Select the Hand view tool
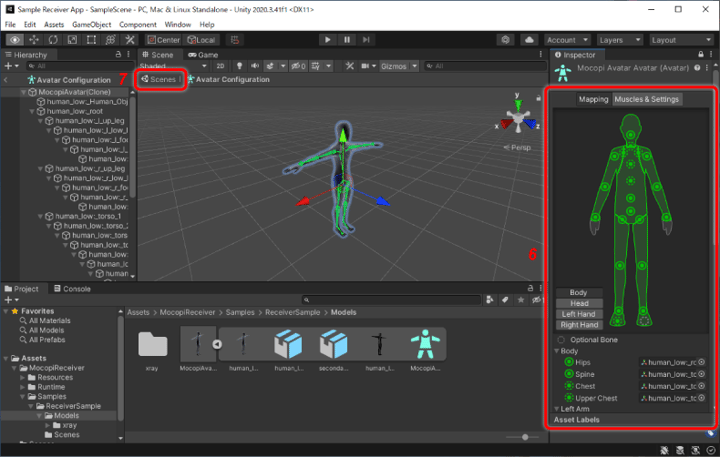Viewport: 720px width, 457px height. tap(15, 40)
